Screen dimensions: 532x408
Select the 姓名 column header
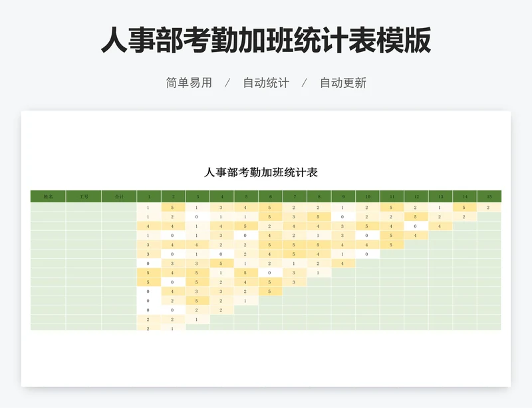click(x=48, y=197)
